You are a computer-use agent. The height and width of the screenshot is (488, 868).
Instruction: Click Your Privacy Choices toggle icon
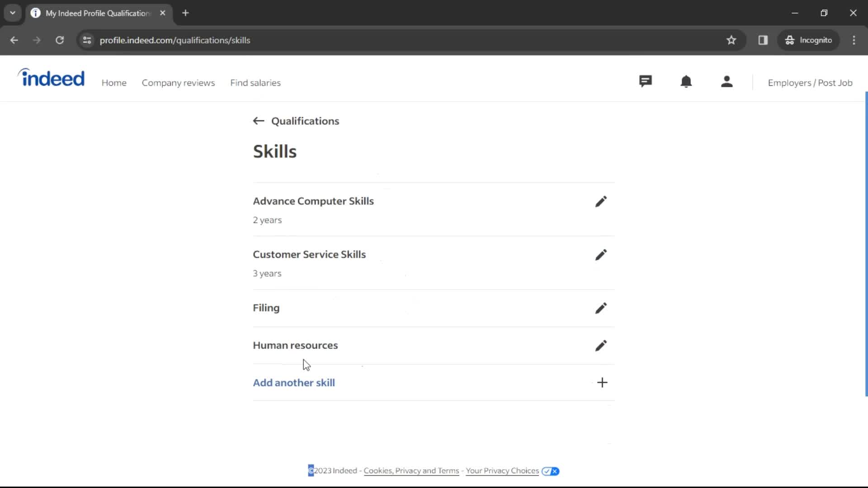549,471
